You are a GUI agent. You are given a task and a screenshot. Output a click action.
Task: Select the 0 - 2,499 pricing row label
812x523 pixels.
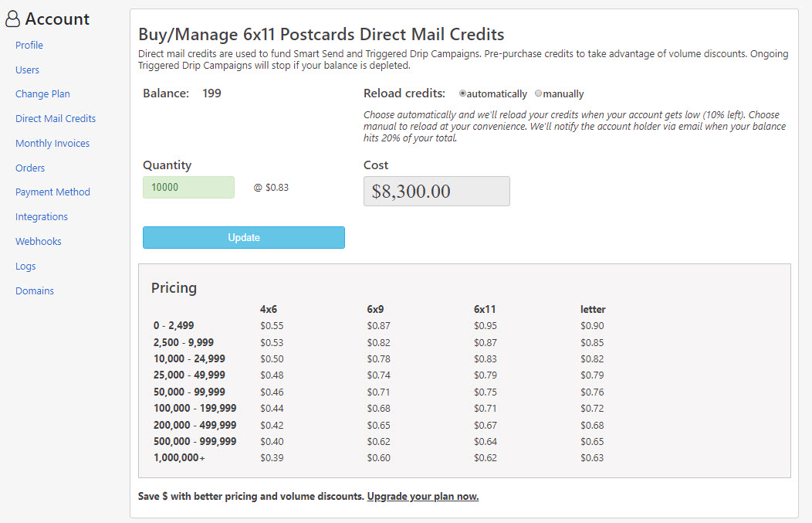coord(174,325)
